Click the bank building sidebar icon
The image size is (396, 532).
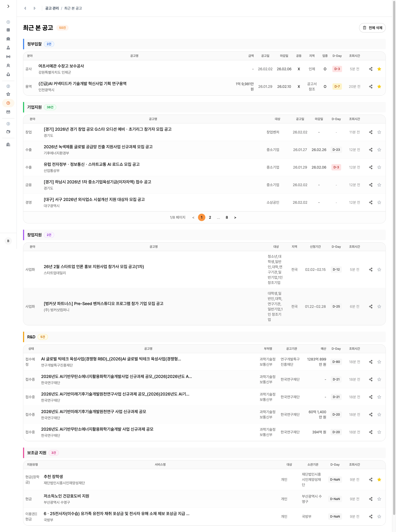tap(8, 39)
